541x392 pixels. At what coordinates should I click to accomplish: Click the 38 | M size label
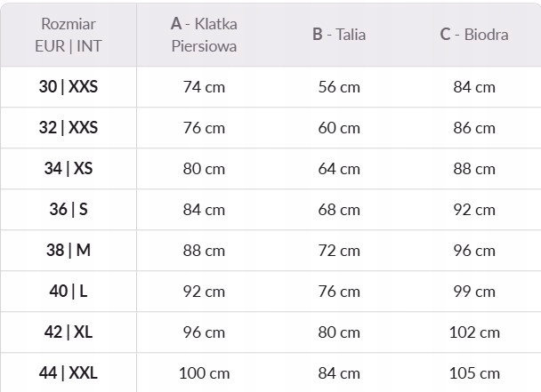69,251
